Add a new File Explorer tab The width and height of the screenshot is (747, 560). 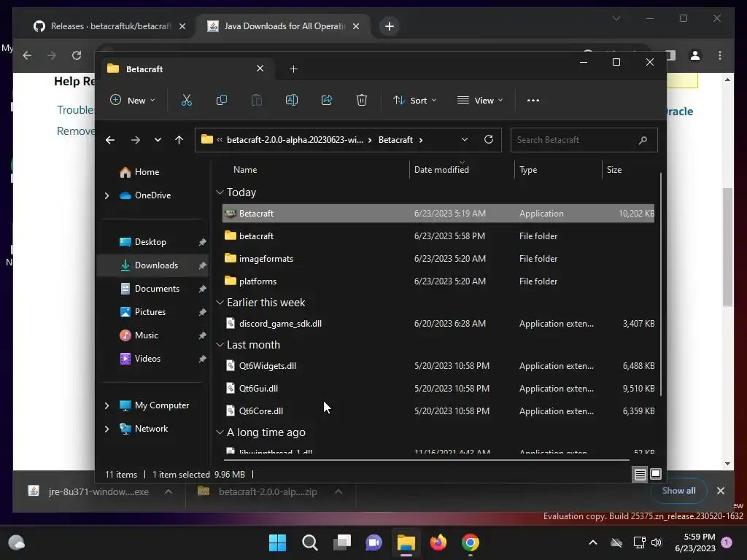click(293, 69)
